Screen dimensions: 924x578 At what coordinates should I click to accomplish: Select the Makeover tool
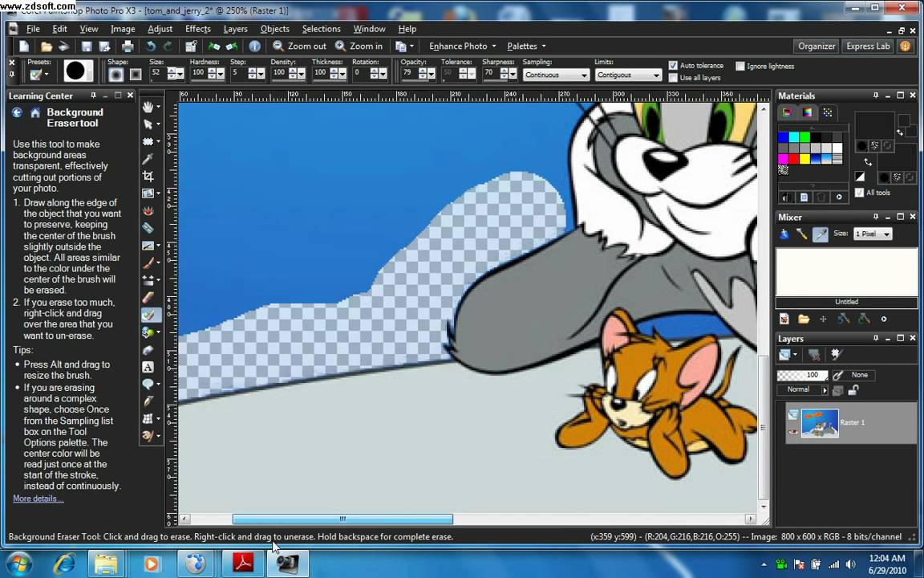click(x=148, y=228)
